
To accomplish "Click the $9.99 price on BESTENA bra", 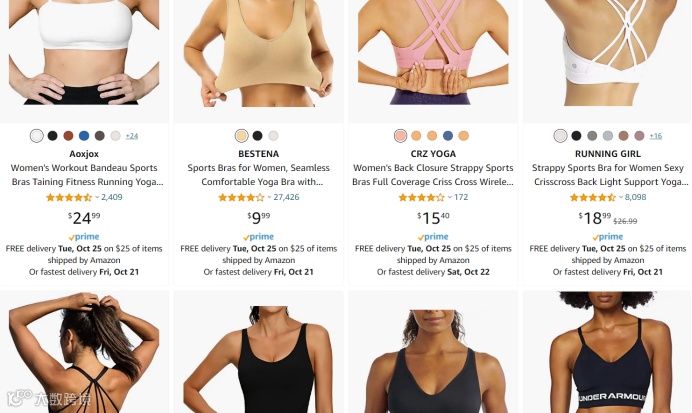I will [259, 218].
